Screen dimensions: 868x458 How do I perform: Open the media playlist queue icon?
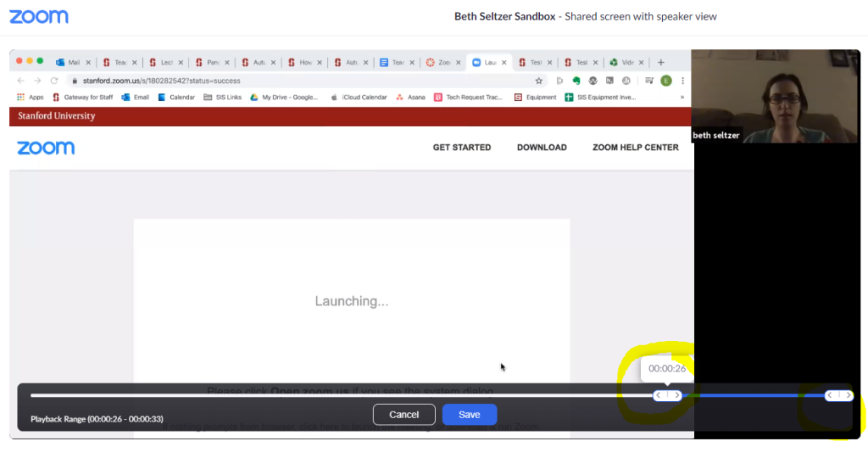(648, 81)
